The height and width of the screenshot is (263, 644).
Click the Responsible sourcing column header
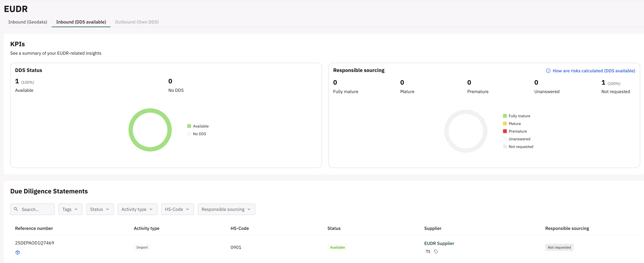click(567, 228)
